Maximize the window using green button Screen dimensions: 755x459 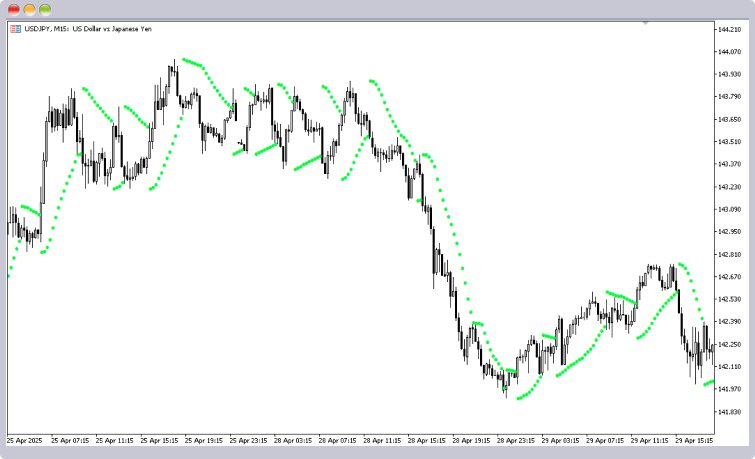pyautogui.click(x=45, y=8)
